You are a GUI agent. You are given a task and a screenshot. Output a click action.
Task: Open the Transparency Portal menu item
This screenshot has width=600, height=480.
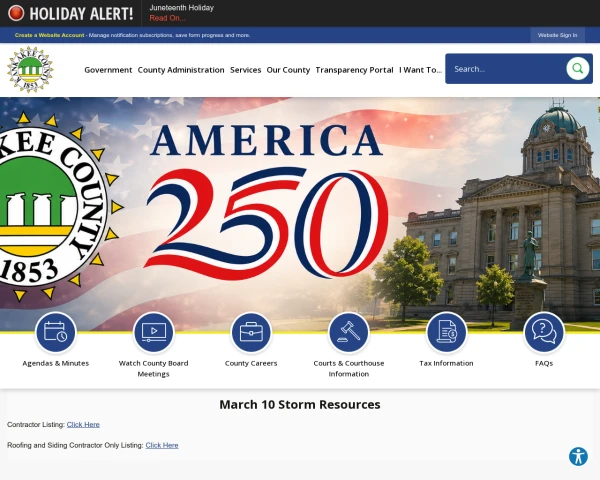(x=354, y=70)
